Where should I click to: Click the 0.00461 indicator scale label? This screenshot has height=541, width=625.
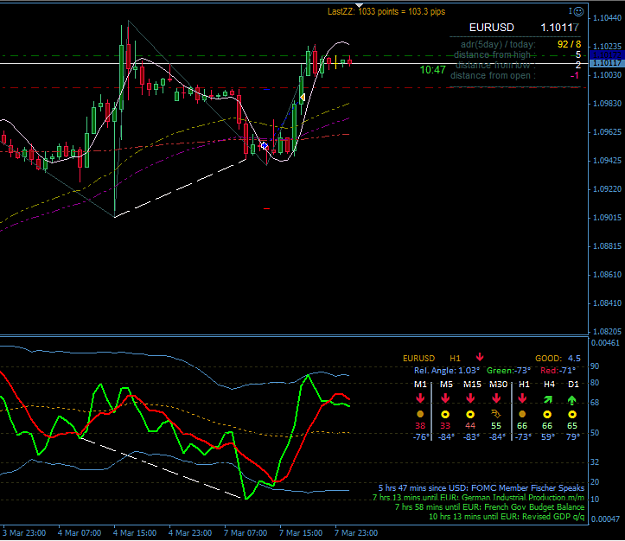point(605,343)
